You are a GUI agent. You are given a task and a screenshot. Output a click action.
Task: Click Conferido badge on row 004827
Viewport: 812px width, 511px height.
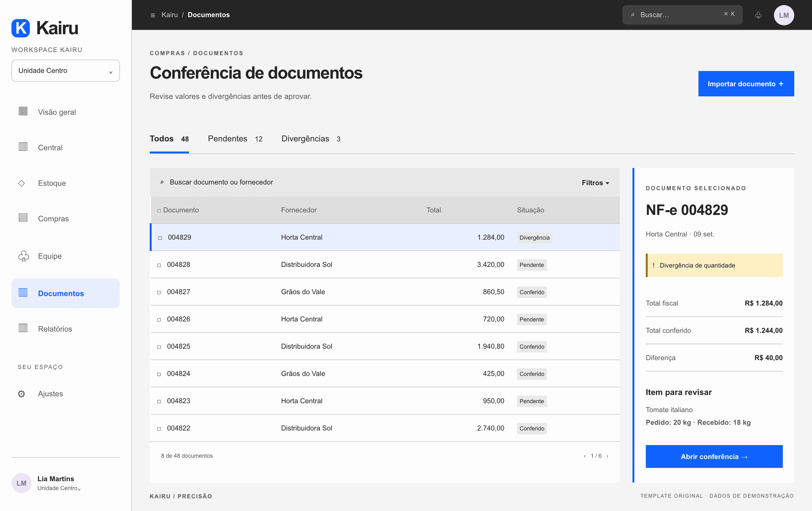pos(531,292)
